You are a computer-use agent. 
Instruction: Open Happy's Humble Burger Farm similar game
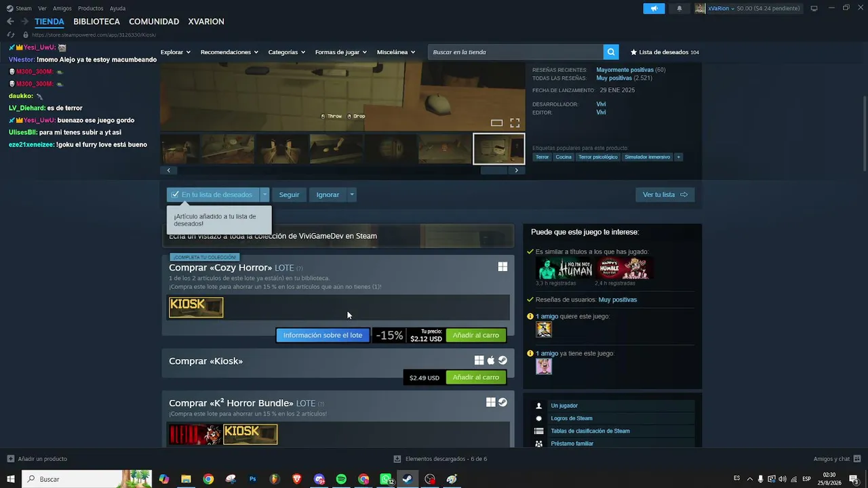click(x=624, y=268)
